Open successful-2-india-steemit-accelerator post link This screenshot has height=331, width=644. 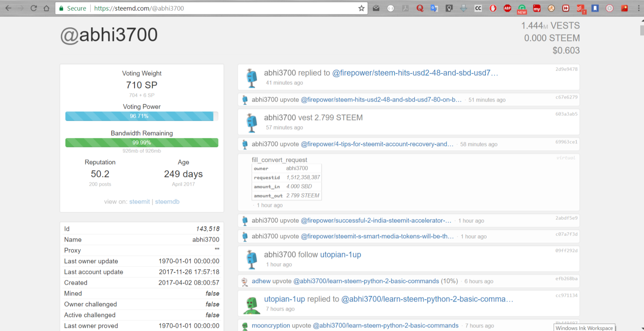pyautogui.click(x=376, y=220)
